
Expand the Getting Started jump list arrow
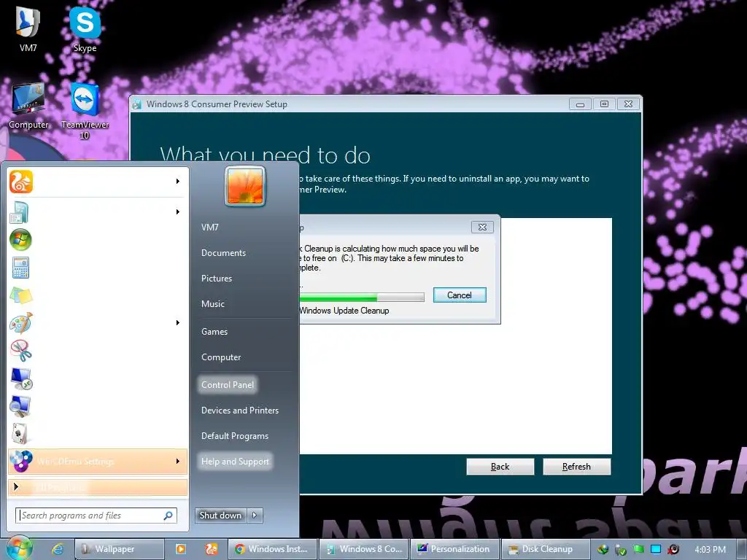click(x=178, y=212)
